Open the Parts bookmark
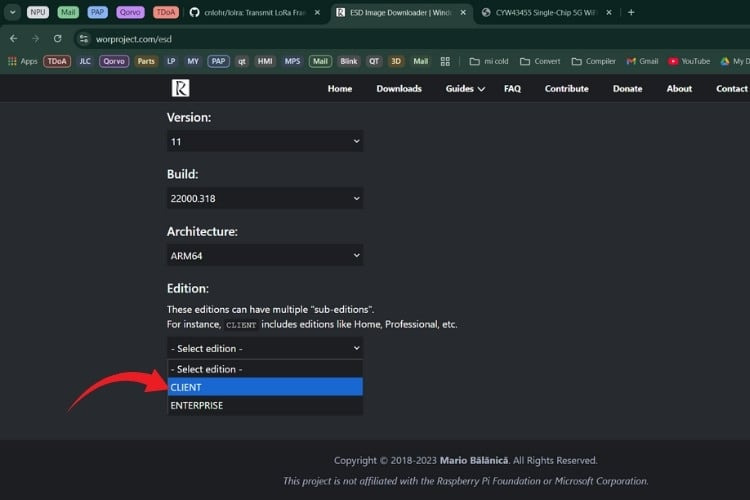Image resolution: width=750 pixels, height=500 pixels. [146, 61]
